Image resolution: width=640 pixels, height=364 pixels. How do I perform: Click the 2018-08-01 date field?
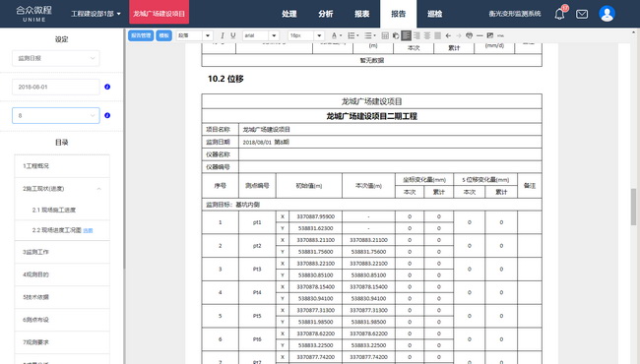click(x=56, y=87)
